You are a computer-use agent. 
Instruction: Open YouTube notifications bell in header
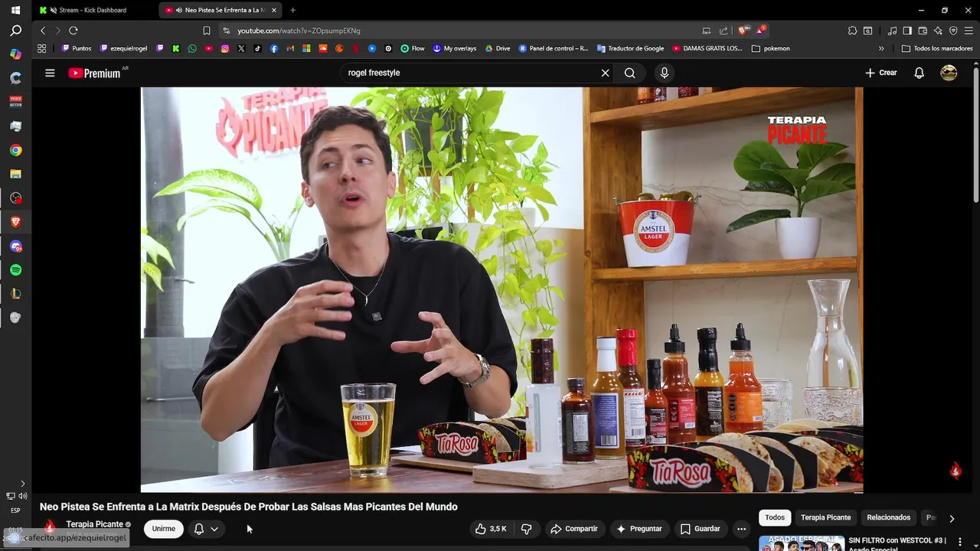pyautogui.click(x=919, y=73)
